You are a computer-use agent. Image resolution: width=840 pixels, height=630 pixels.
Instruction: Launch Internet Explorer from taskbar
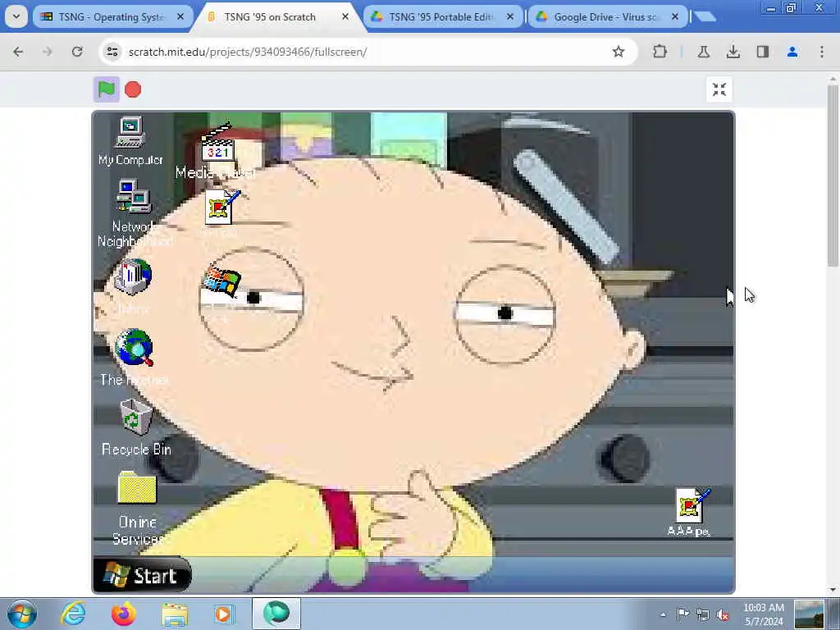73,614
